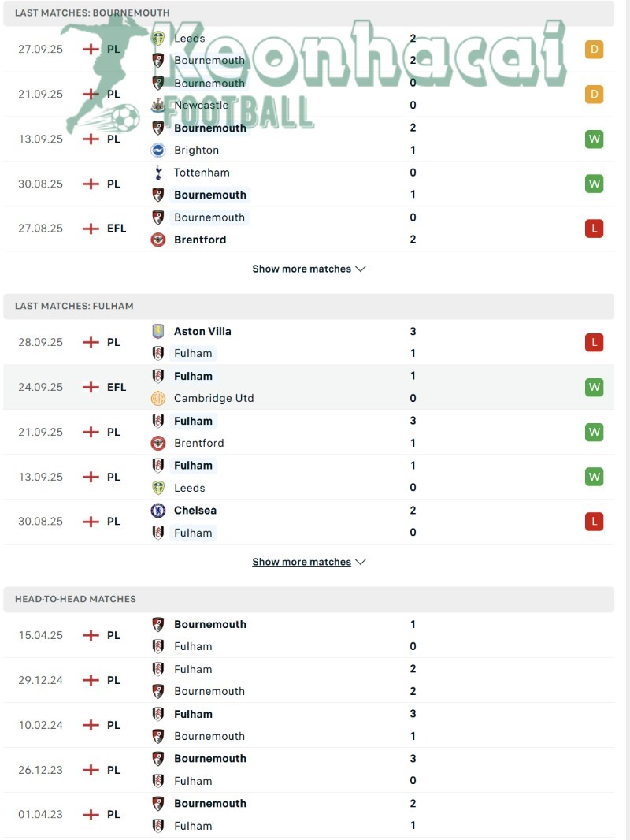Viewport: 630px width, 840px height.
Task: Expand Show more matches under Fulham
Action: tap(309, 562)
